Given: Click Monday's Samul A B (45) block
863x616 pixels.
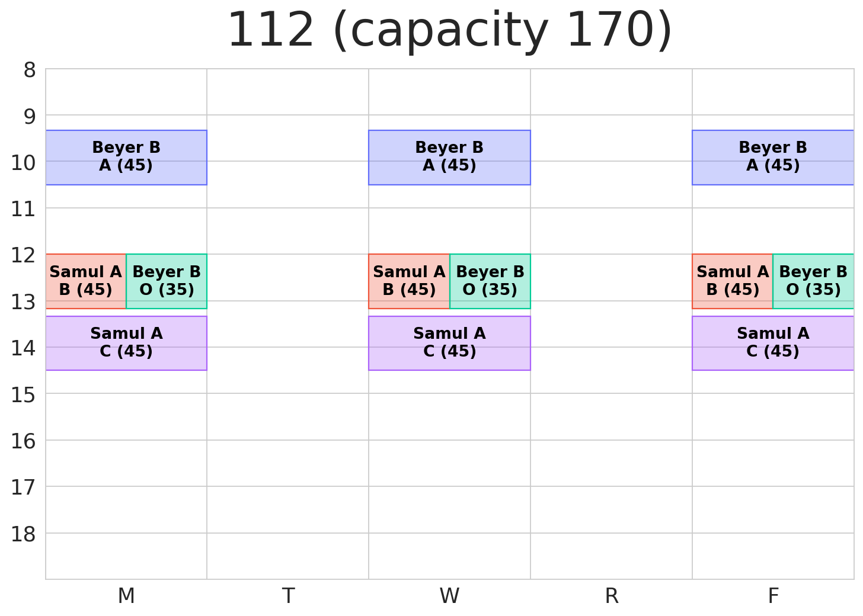Looking at the screenshot, I should click(86, 281).
